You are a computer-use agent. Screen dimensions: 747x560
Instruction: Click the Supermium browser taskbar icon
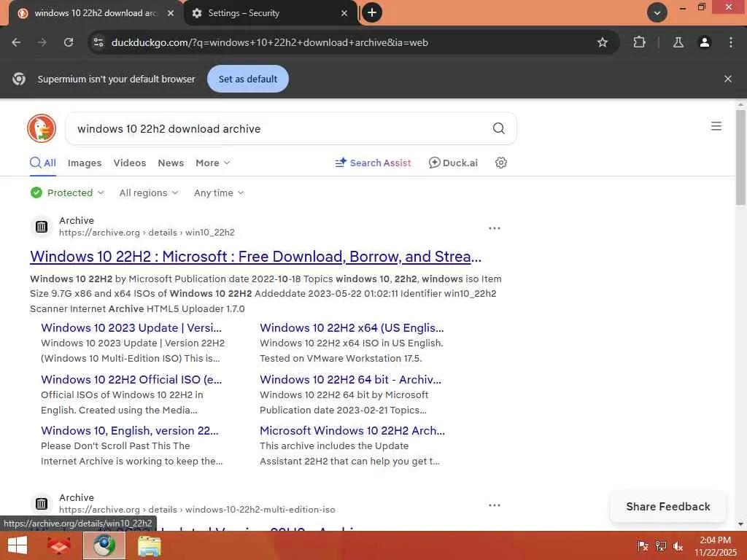tap(104, 545)
